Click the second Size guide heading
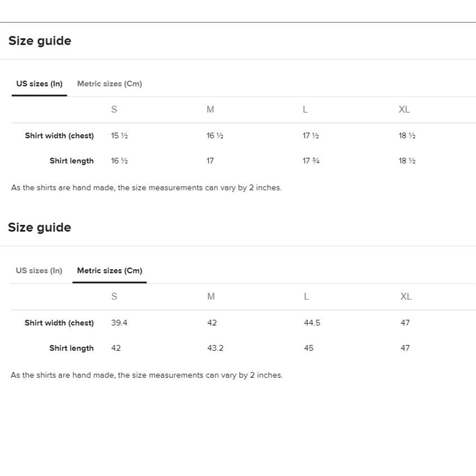This screenshot has height=476, width=476. [40, 228]
